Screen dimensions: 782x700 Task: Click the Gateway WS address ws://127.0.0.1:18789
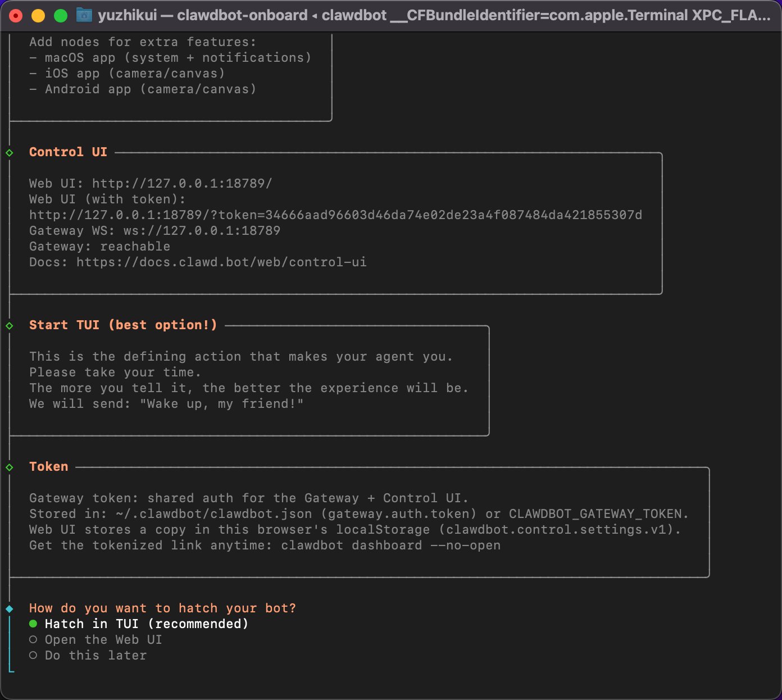click(202, 230)
